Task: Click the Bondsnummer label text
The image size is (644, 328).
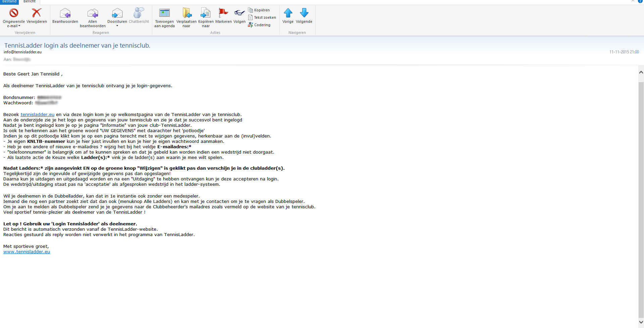Action: [19, 98]
